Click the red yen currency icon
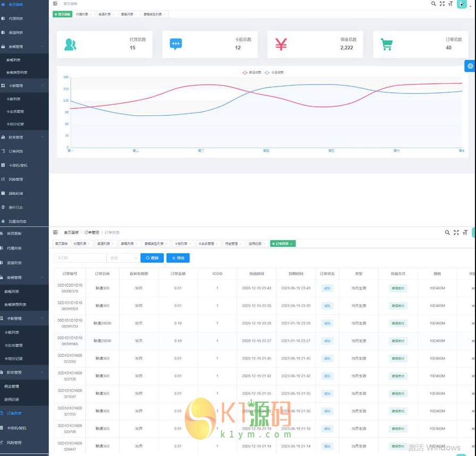Screen dimensions: 476x456 [x=281, y=45]
